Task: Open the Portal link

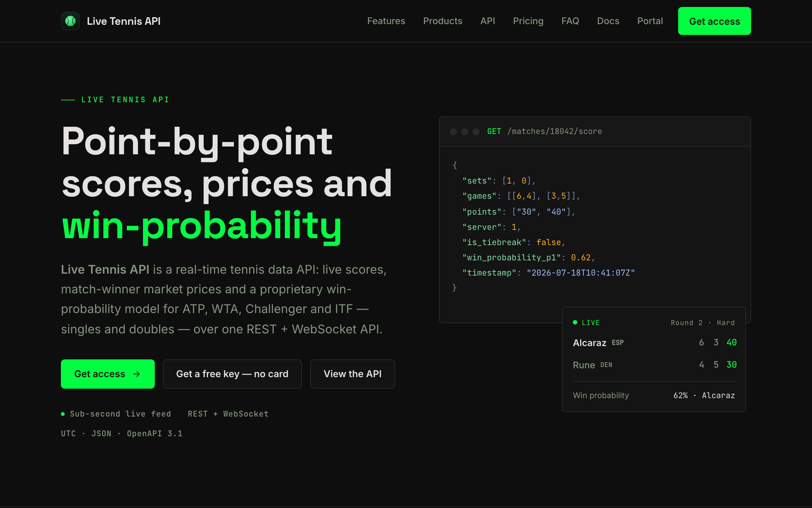Action: [x=650, y=21]
